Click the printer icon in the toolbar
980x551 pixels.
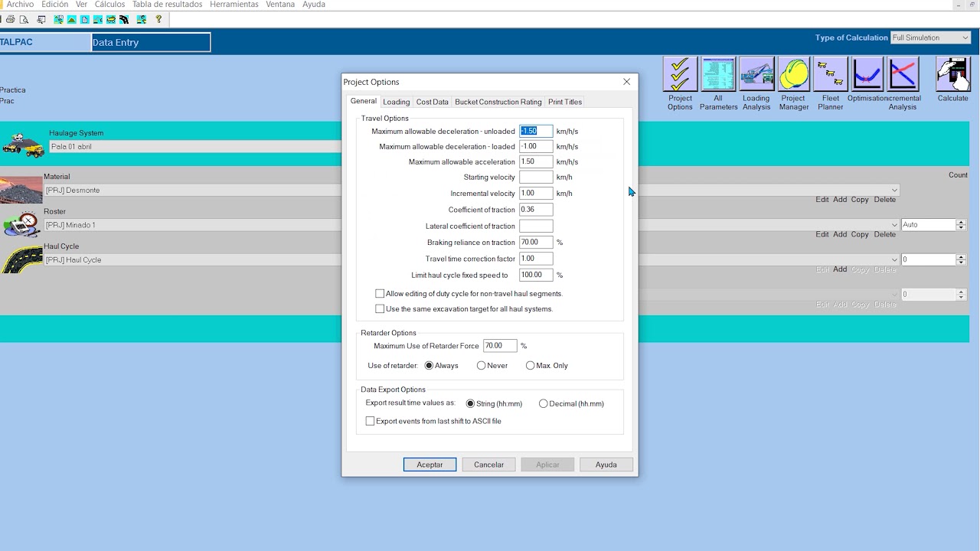pos(10,19)
